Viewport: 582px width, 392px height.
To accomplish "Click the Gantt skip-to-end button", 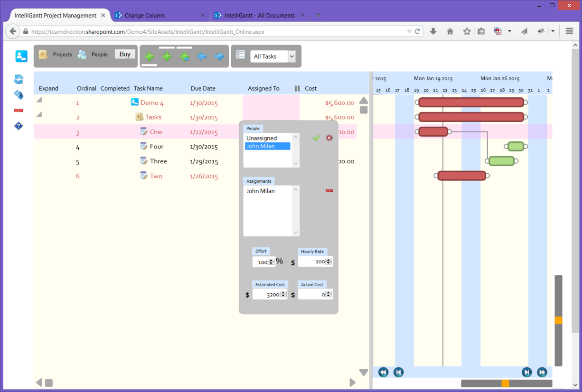I will [527, 373].
